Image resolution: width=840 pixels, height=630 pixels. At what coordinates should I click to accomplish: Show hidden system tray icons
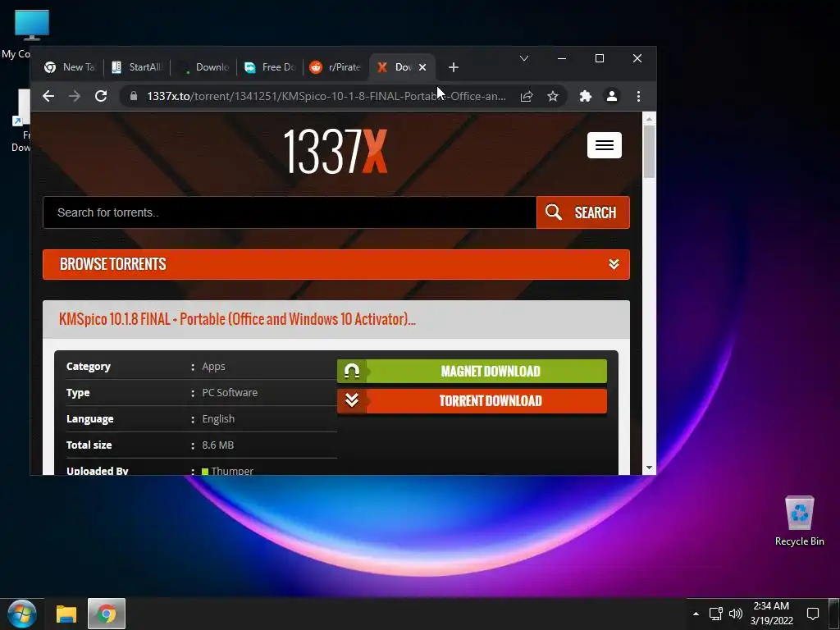696,614
